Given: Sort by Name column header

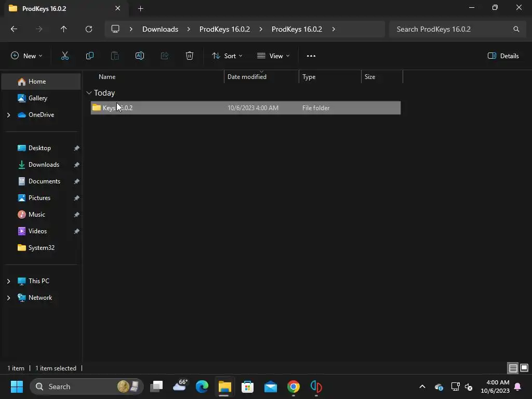Looking at the screenshot, I should [x=107, y=77].
